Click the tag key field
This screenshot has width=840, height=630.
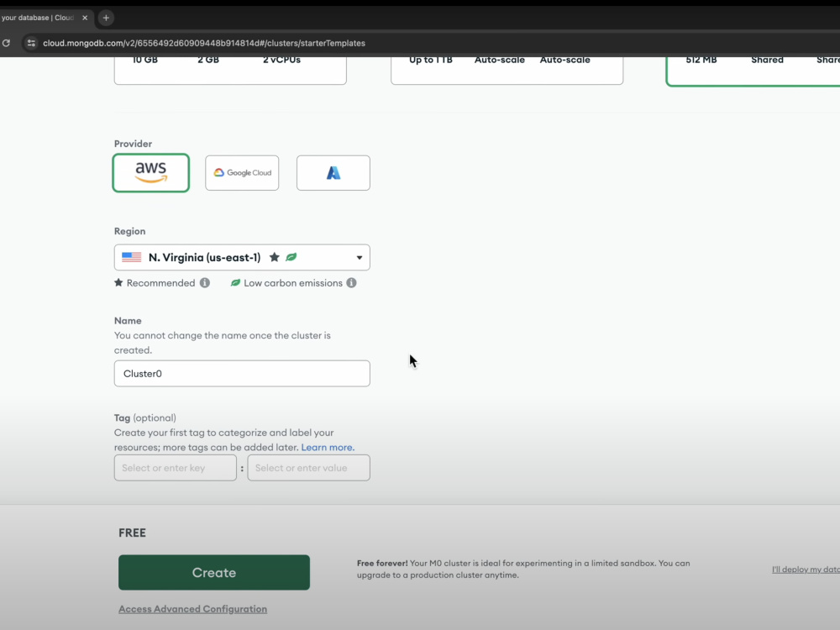point(176,468)
